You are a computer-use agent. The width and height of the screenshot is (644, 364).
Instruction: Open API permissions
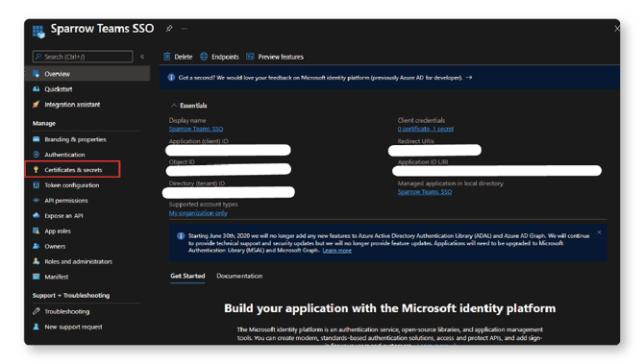66,201
